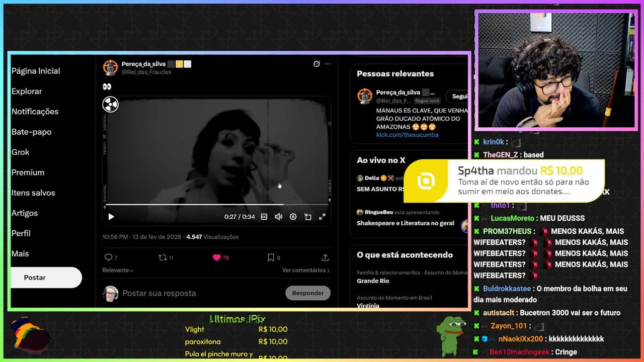Viewport: 644px width, 362px height.
Task: Expand the Relevante sort dropdown
Action: coord(118,270)
